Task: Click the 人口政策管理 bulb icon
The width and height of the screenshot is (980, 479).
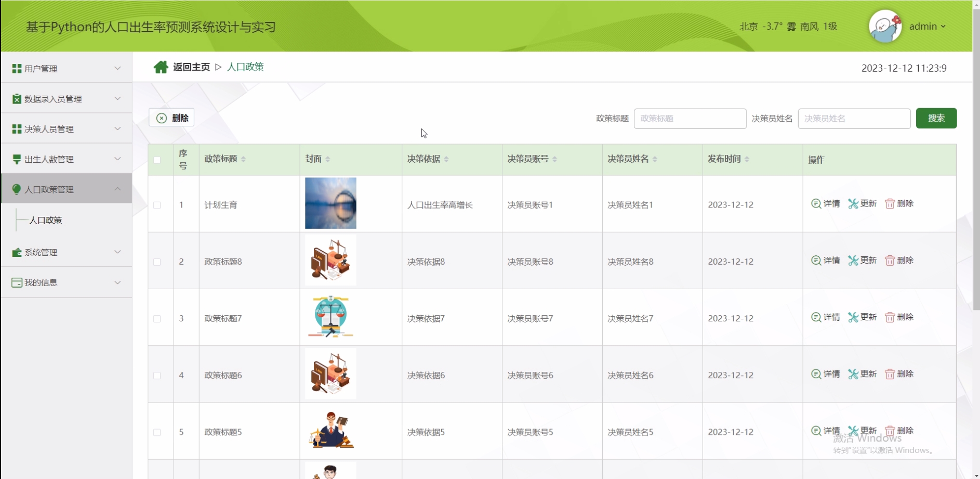Action: coord(17,189)
